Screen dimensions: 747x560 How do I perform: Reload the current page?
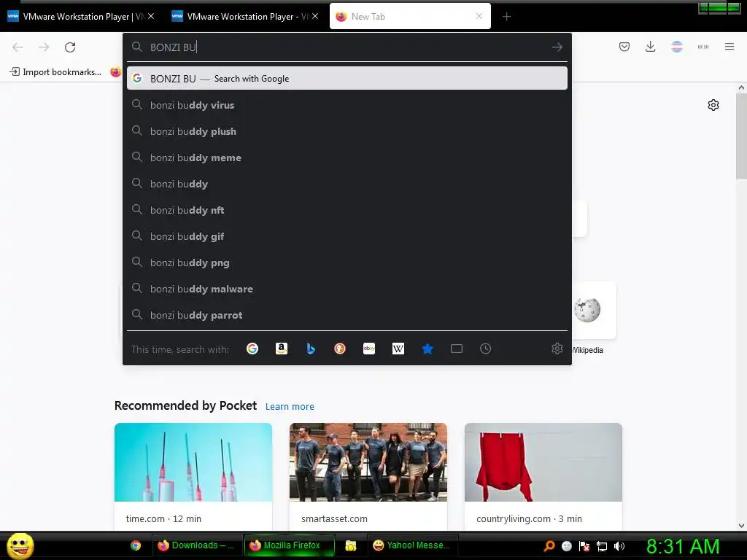click(x=70, y=47)
